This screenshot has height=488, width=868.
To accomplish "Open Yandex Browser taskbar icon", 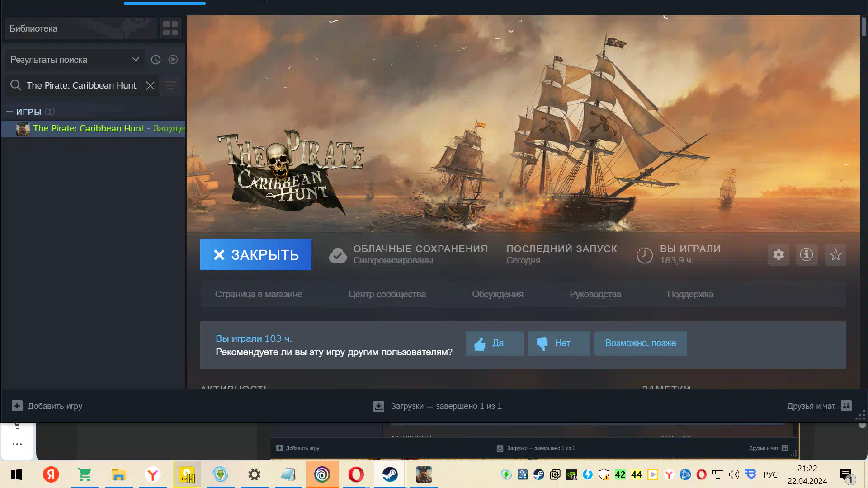I will pos(153,474).
